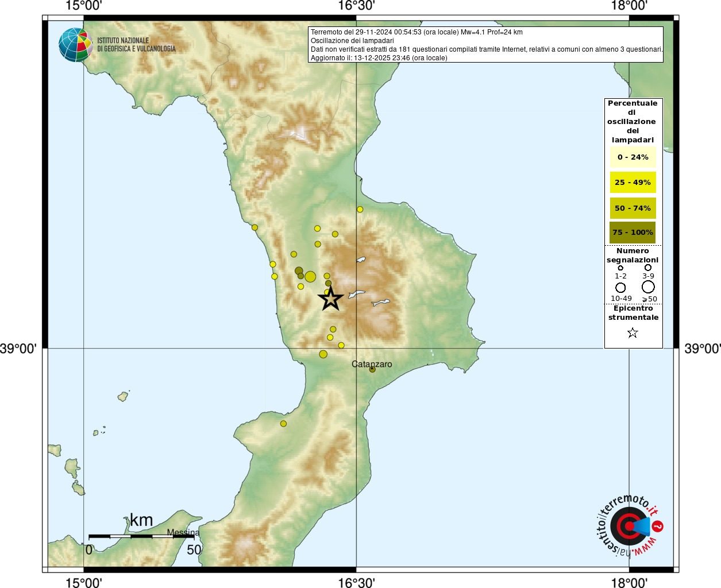Pick the 50 - 74% legend color swatch

tap(633, 208)
